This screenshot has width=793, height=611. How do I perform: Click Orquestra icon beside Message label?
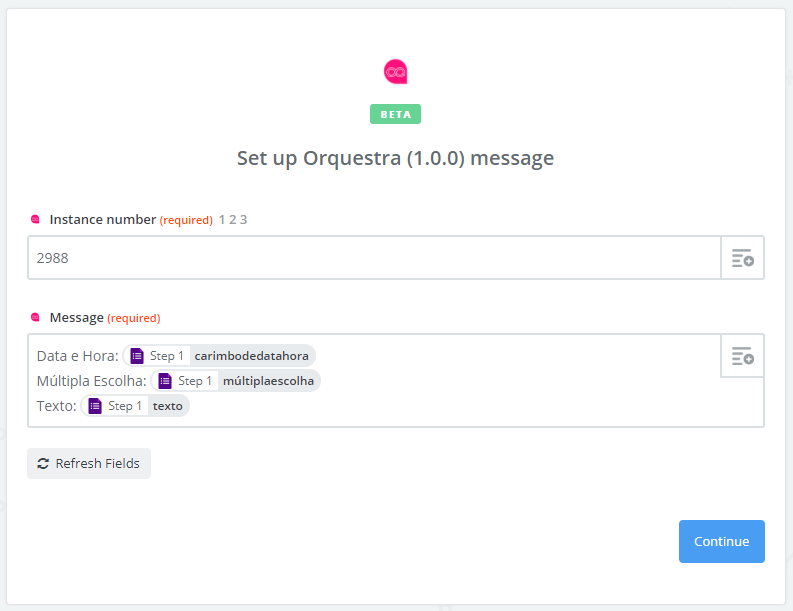pyautogui.click(x=35, y=317)
